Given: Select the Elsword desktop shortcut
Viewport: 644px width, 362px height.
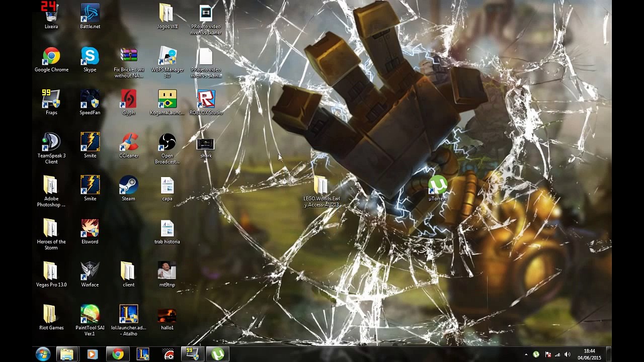Looking at the screenshot, I should (x=90, y=231).
